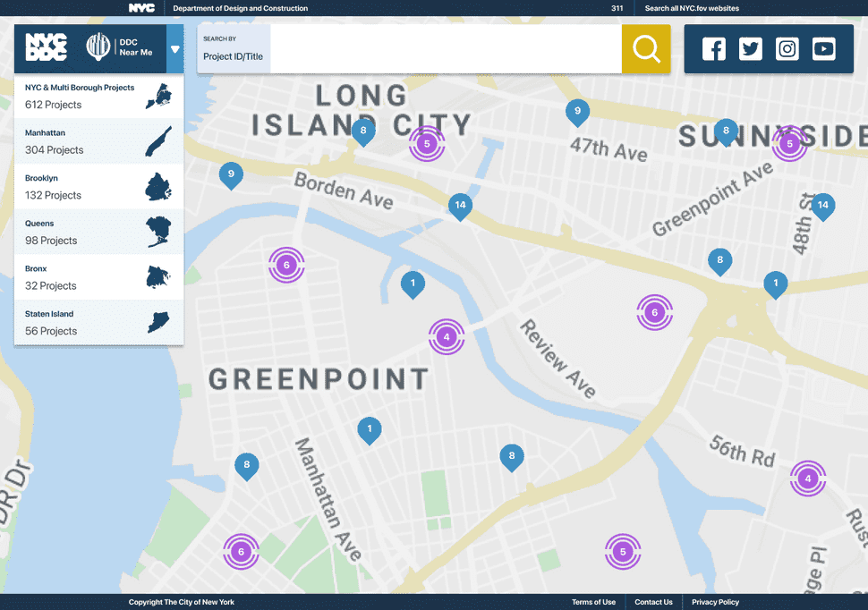
Task: Click blue pin 1 at highway interchange
Action: (x=776, y=284)
